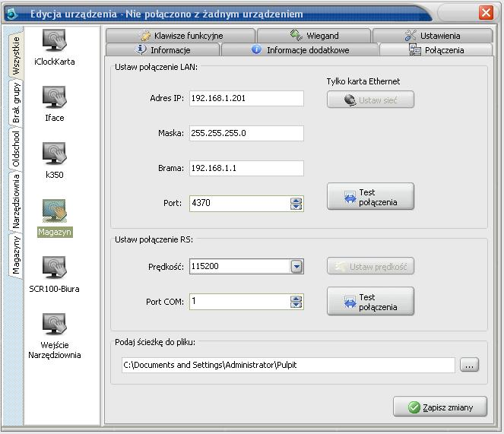The image size is (504, 434).
Task: Increase the Port COM value
Action: tap(296, 299)
